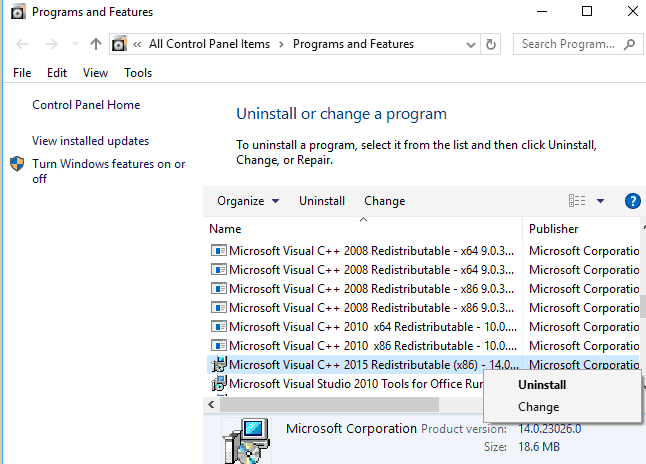
Task: Go up one level with Up arrow
Action: tap(96, 44)
